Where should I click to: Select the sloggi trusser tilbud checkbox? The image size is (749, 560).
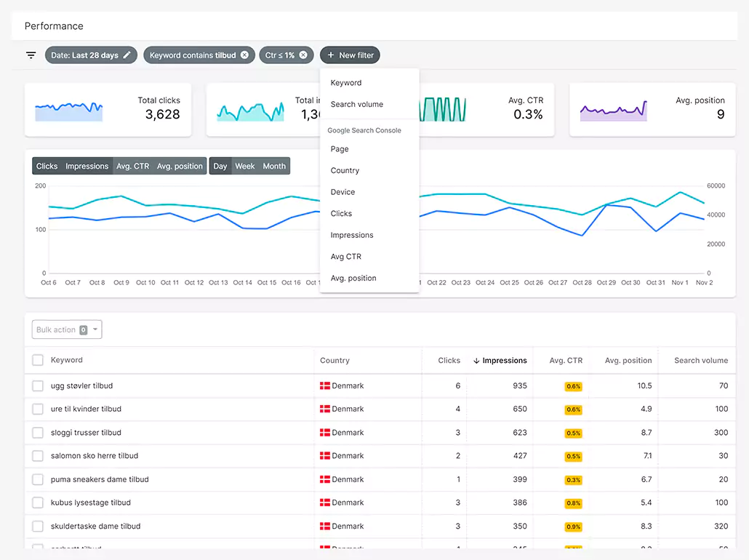38,433
